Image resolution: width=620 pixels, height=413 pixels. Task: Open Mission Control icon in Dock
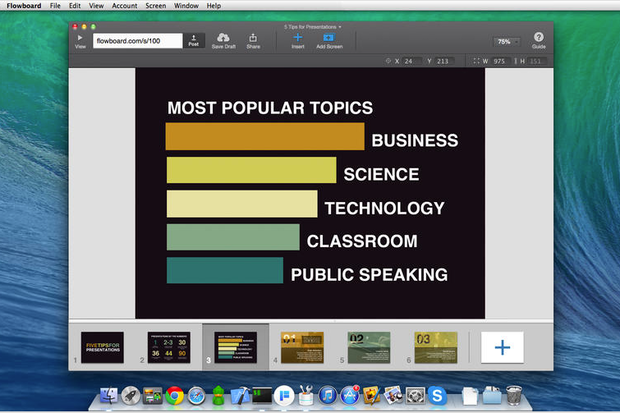(152, 396)
